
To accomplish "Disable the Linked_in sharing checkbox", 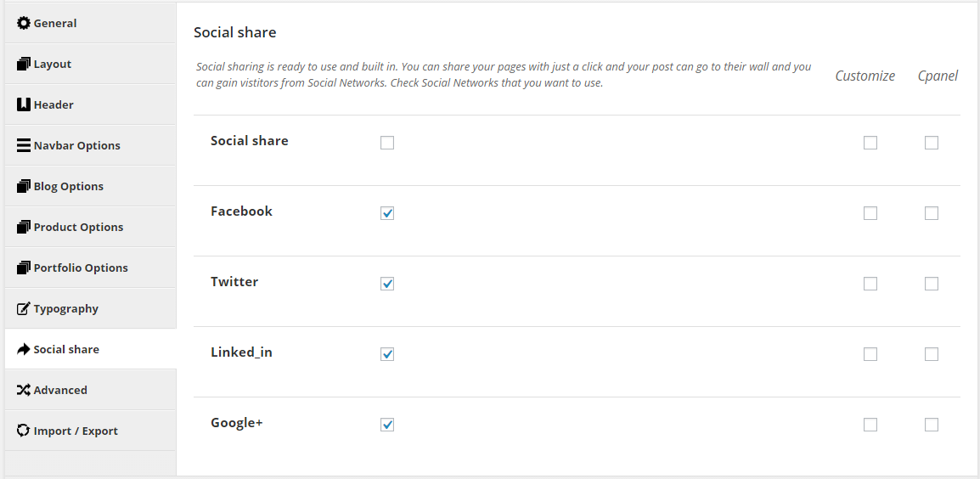I will [387, 354].
